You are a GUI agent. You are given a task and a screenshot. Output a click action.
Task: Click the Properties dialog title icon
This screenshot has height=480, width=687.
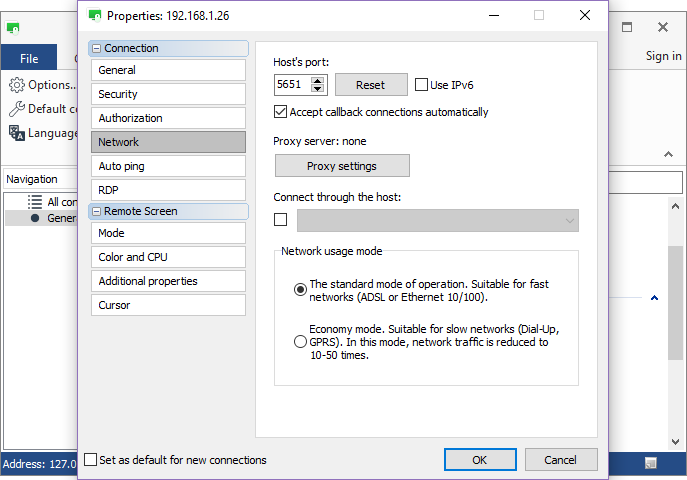click(94, 16)
